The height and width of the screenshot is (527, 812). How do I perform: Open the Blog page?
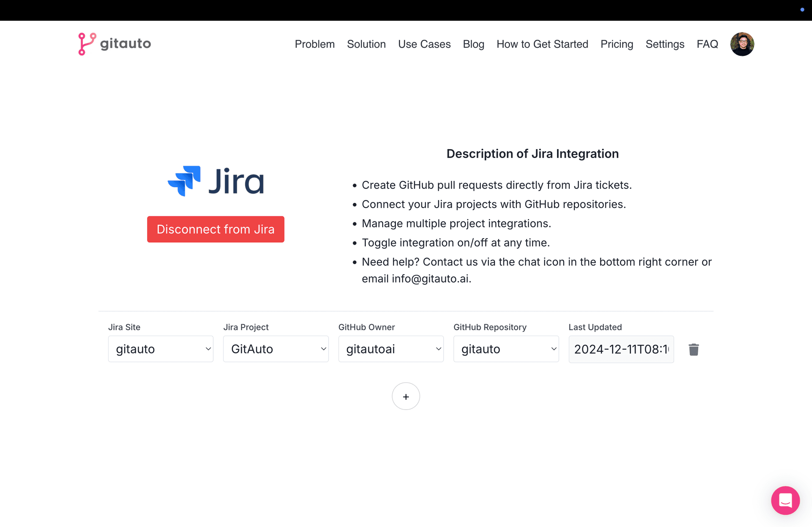(473, 44)
